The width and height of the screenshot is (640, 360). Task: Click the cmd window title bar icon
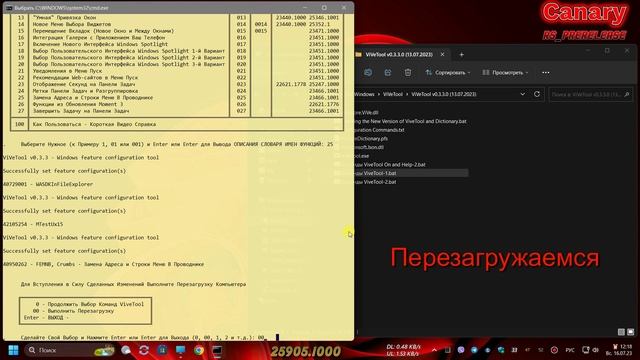[x=9, y=8]
